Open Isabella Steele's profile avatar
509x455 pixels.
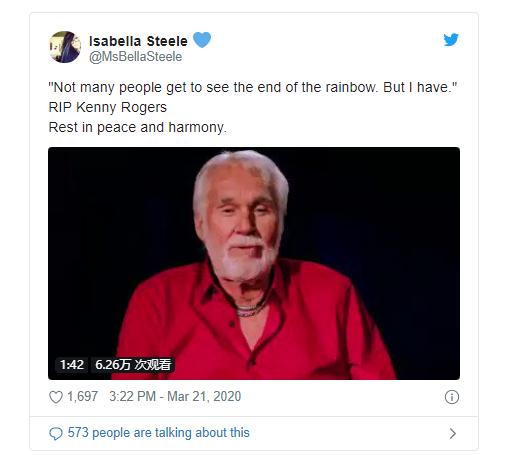point(65,47)
